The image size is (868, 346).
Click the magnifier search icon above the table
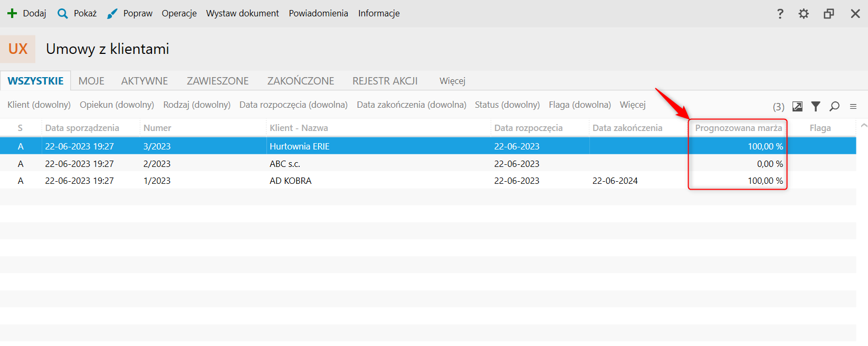tap(834, 107)
